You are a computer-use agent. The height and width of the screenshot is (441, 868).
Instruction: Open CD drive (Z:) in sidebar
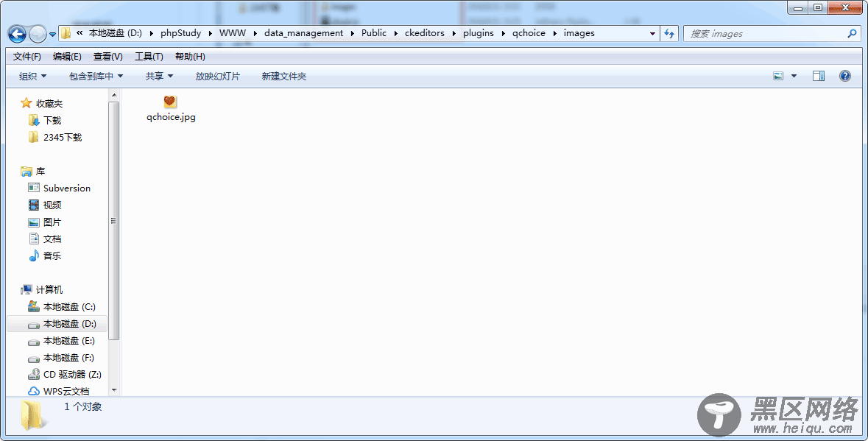tap(71, 375)
